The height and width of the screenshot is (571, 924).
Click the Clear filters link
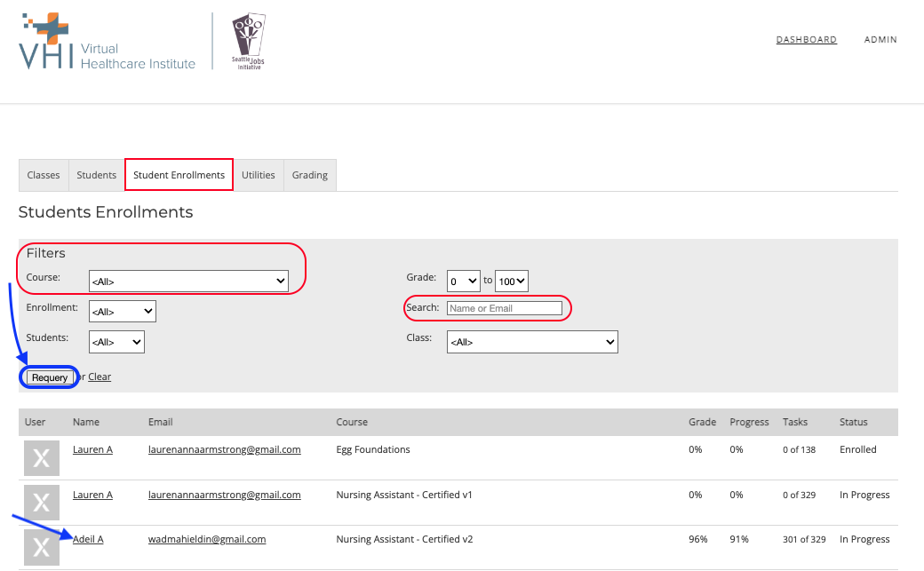(100, 377)
